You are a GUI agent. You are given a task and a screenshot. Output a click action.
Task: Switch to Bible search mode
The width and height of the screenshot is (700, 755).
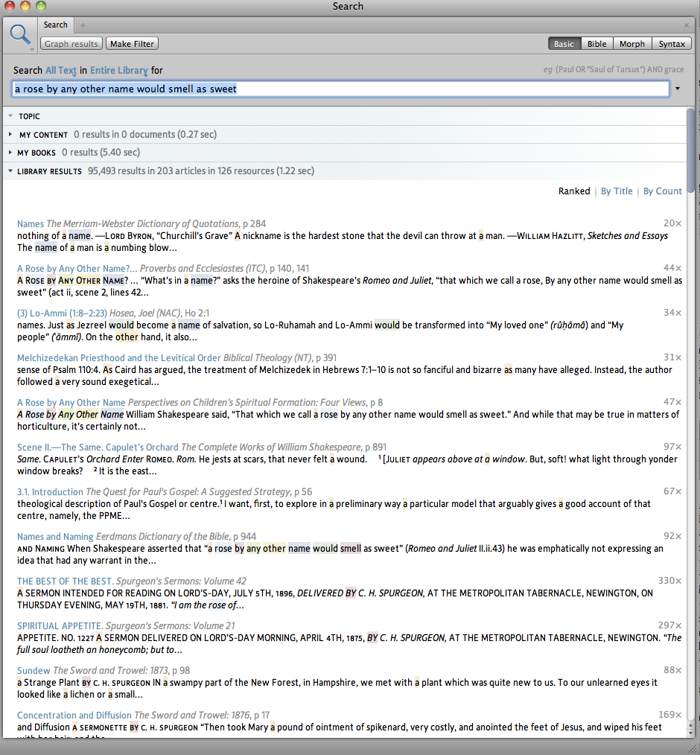(x=597, y=44)
